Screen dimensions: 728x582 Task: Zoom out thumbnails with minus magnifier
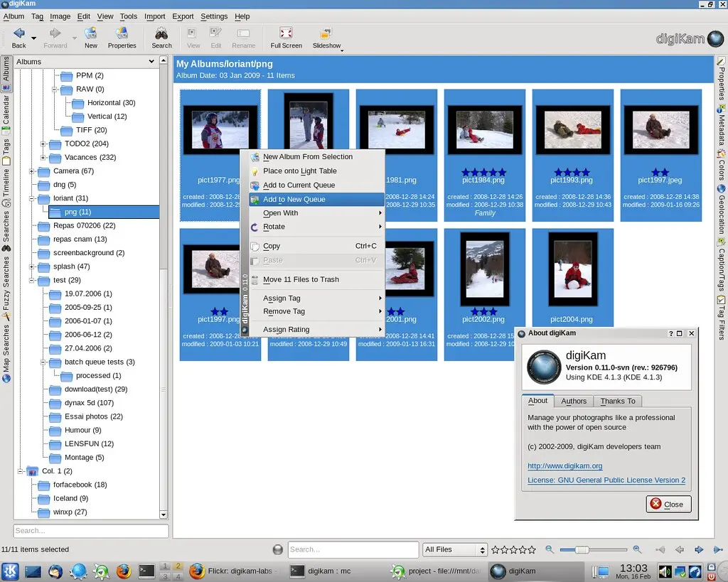[550, 549]
